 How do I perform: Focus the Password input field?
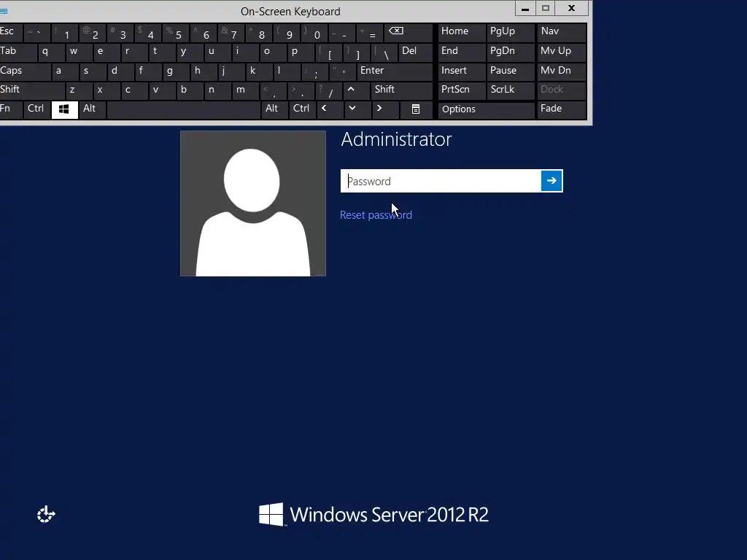tap(441, 181)
